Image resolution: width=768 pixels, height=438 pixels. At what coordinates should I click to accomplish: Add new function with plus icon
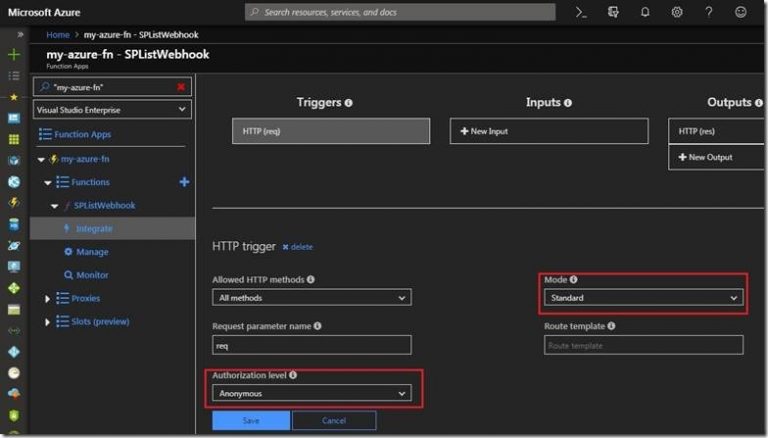coord(183,182)
